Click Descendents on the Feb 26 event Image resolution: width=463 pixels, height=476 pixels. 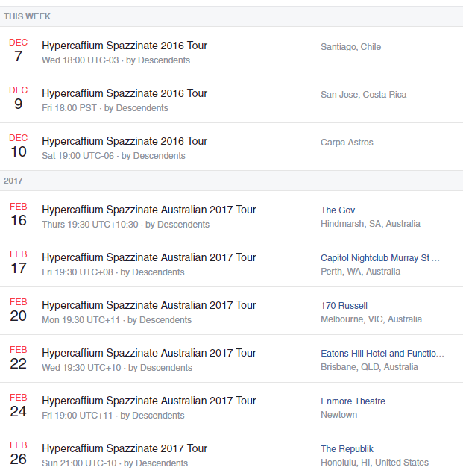pyautogui.click(x=163, y=463)
